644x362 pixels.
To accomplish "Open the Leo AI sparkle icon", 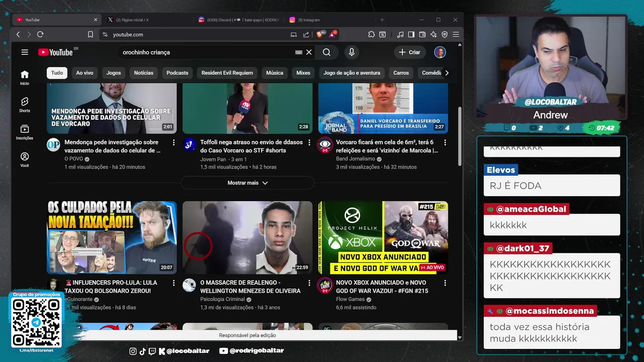I will pos(433,35).
